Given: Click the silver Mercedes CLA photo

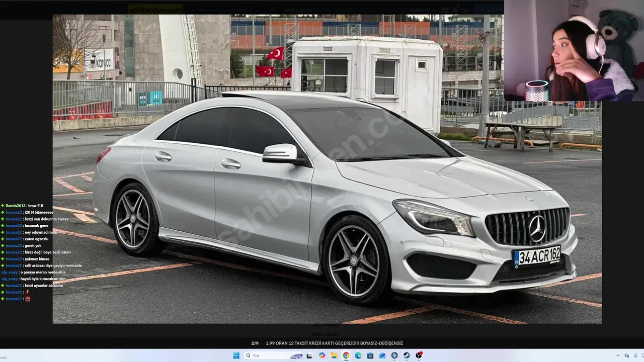Looking at the screenshot, I should pos(327,169).
